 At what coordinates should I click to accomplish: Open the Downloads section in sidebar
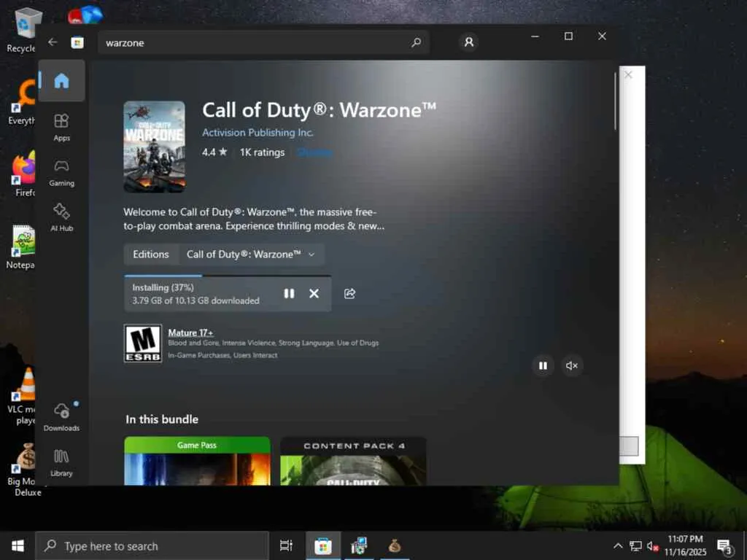click(61, 417)
